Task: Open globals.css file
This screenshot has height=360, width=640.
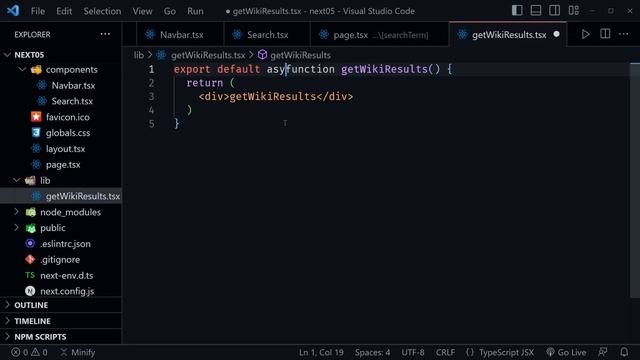Action: [68, 133]
